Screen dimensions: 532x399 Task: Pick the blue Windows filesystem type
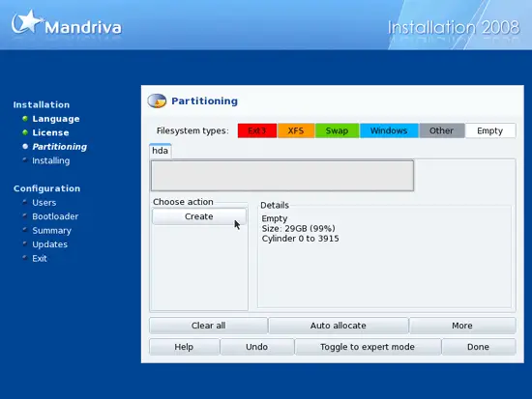click(x=389, y=130)
